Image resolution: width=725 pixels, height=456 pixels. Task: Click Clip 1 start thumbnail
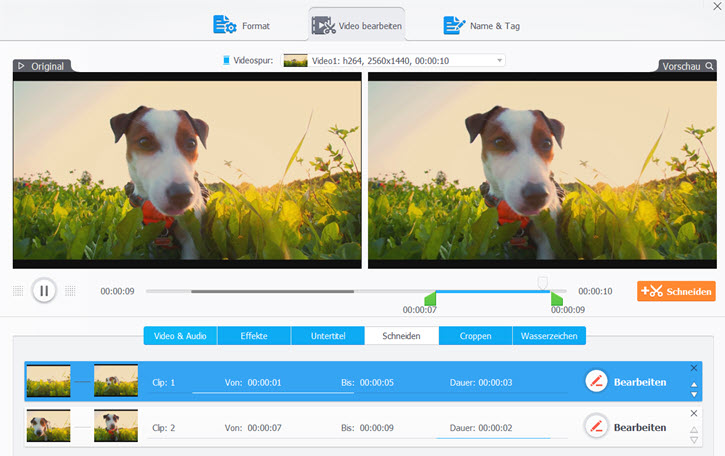tap(49, 381)
